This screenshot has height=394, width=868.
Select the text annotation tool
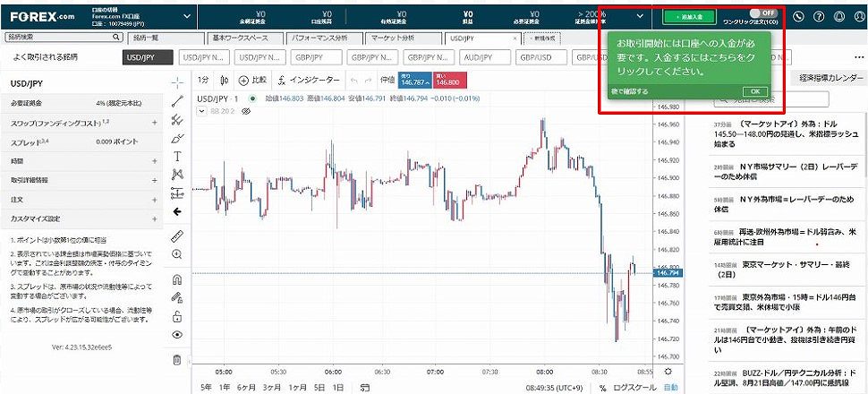(177, 157)
